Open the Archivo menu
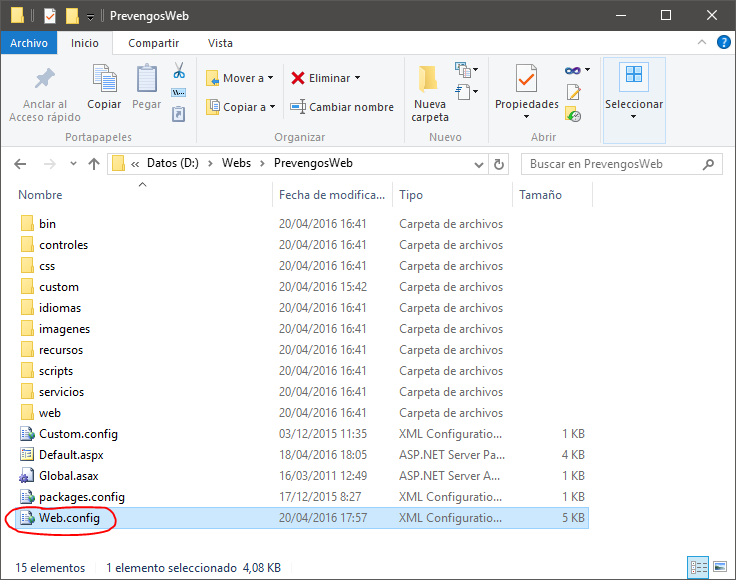Viewport: 736px width, 580px height. pos(29,43)
